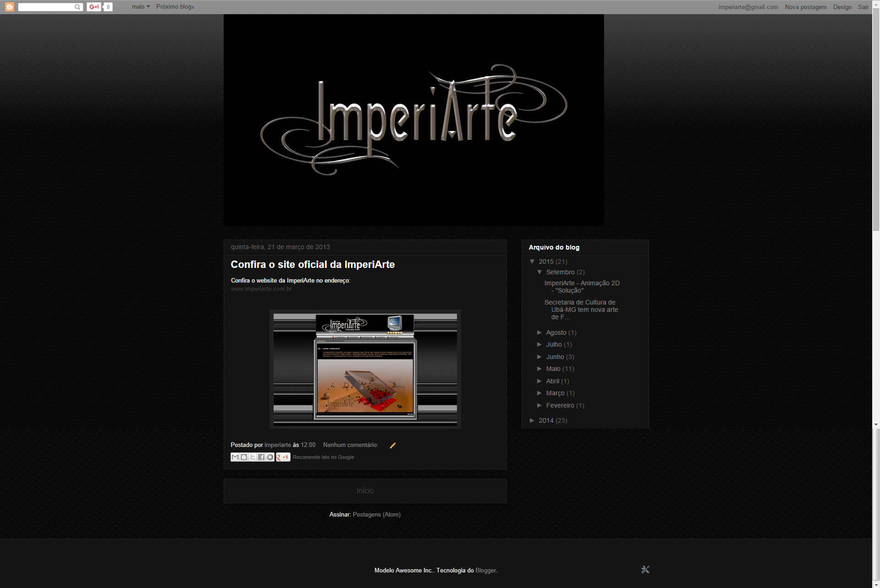Click the search magnifier icon in navbar
This screenshot has height=588, width=880.
point(77,7)
